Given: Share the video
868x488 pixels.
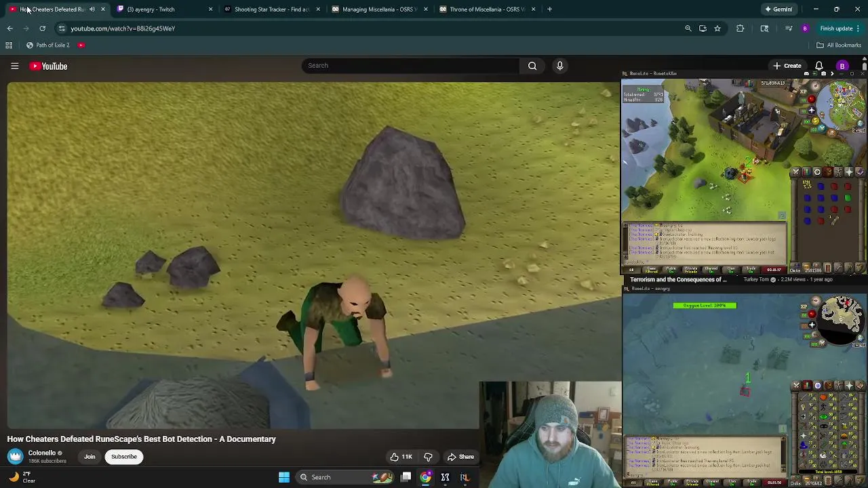Looking at the screenshot, I should tap(460, 457).
